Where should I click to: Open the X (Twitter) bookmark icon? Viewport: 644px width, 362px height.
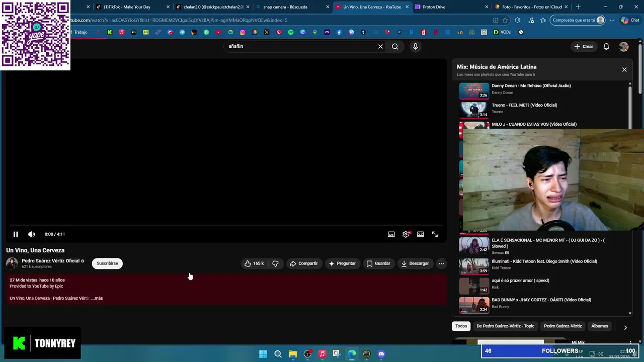point(267,32)
